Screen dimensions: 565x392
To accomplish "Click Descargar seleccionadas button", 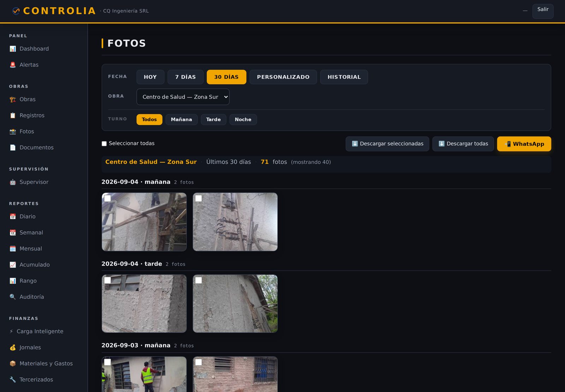I will [387, 144].
